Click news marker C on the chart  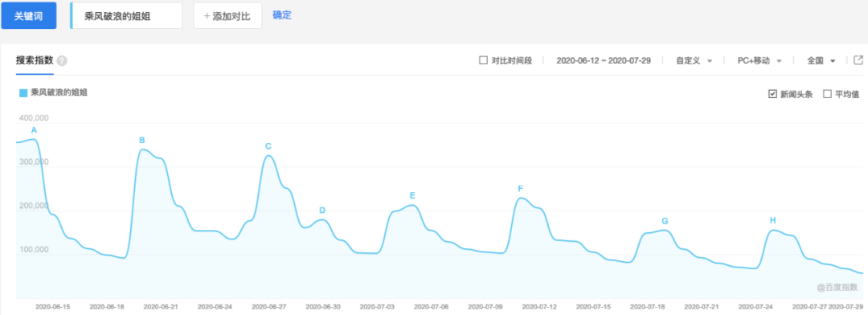click(x=268, y=146)
